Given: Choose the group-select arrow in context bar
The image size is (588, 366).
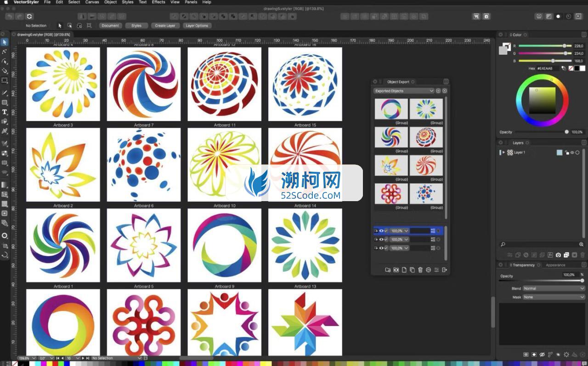Looking at the screenshot, I should coord(69,26).
